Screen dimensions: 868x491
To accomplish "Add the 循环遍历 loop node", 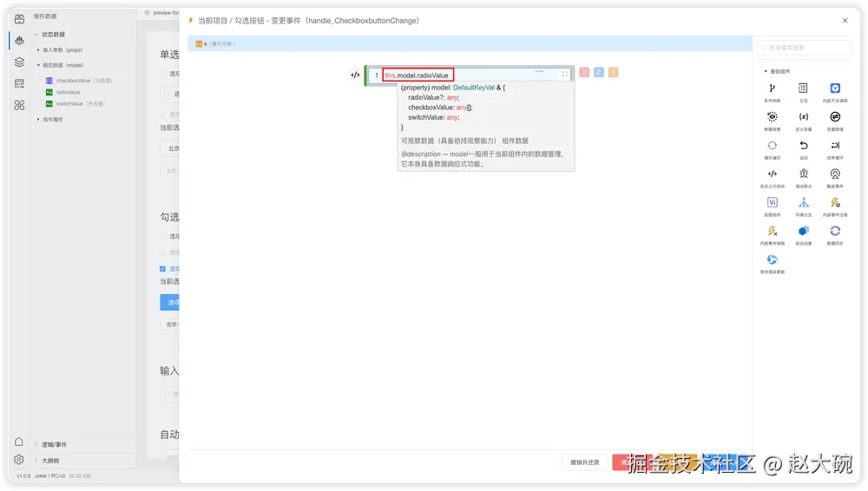I will (773, 146).
